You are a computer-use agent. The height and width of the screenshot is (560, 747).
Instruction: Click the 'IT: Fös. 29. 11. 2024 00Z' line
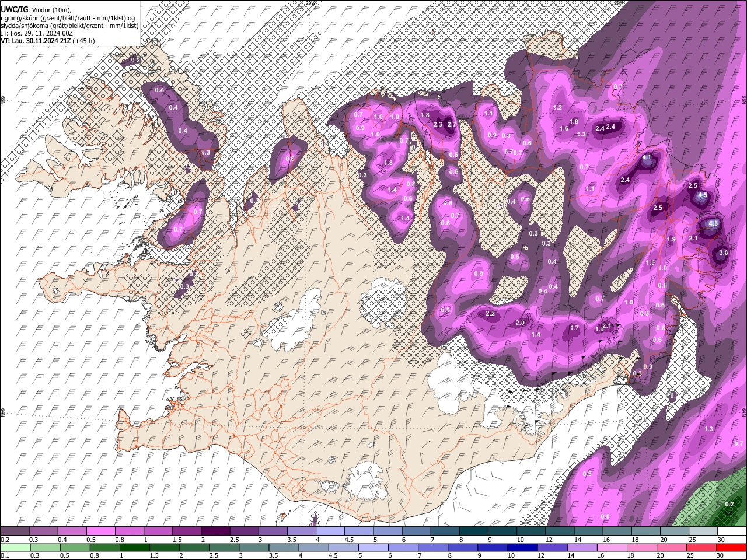(x=37, y=33)
